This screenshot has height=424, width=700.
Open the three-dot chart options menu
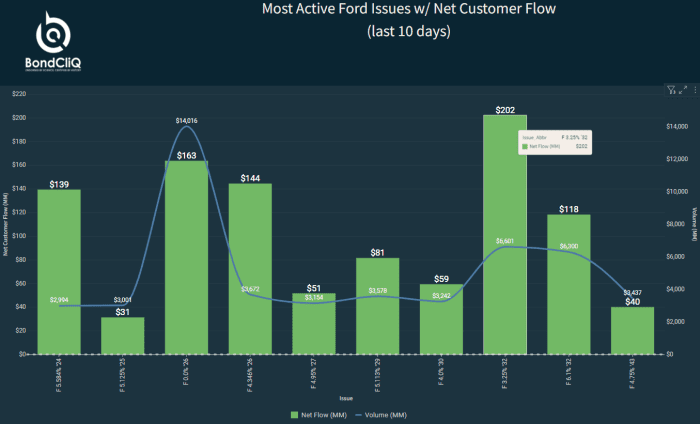point(695,91)
